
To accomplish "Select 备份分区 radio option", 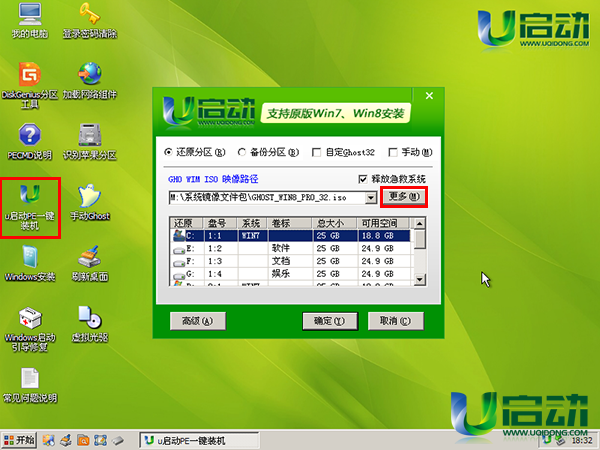I will 269,152.
